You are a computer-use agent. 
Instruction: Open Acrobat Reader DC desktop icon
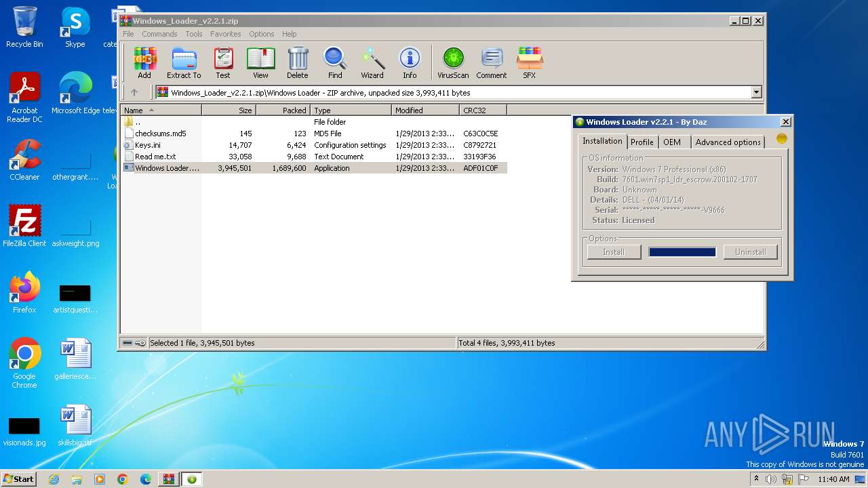[x=24, y=97]
